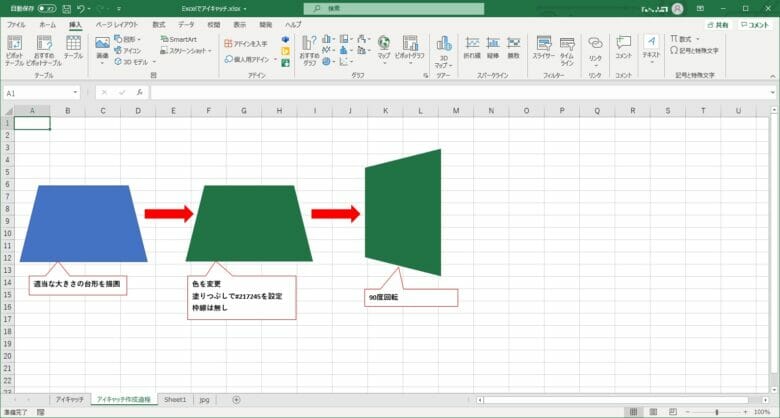Click the Timeline (タイムライン) filter icon
780x418 pixels.
(567, 48)
